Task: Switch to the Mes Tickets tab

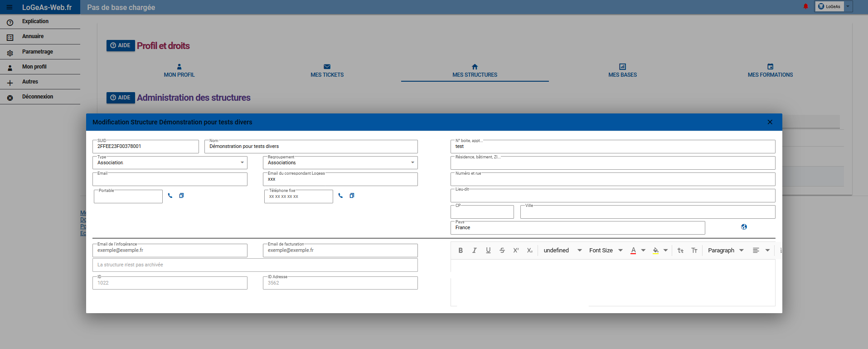Action: [x=327, y=71]
